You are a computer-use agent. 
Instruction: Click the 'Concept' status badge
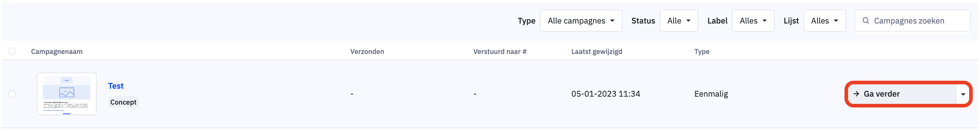[x=123, y=102]
